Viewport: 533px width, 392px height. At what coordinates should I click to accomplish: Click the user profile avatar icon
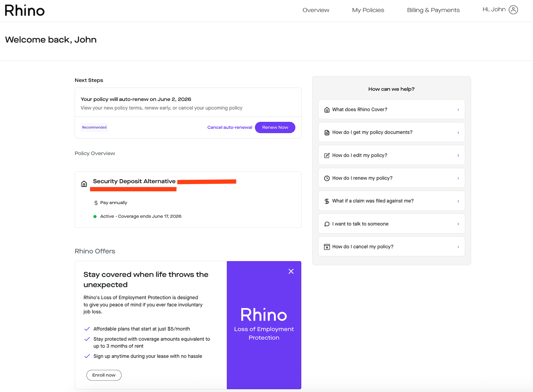click(513, 10)
